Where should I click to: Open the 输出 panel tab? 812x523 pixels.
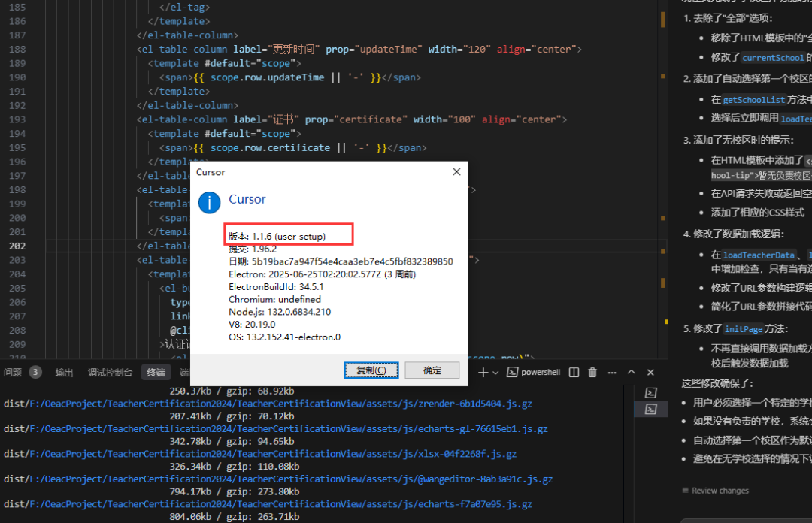(x=65, y=373)
